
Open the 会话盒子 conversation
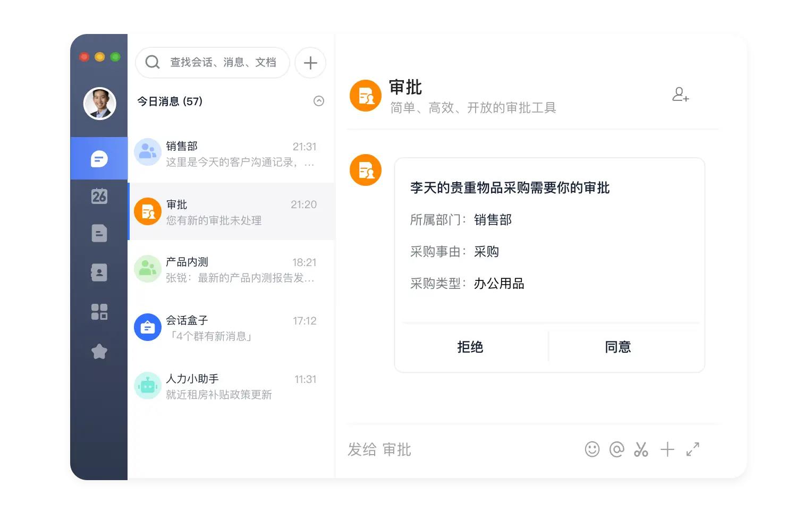[231, 328]
